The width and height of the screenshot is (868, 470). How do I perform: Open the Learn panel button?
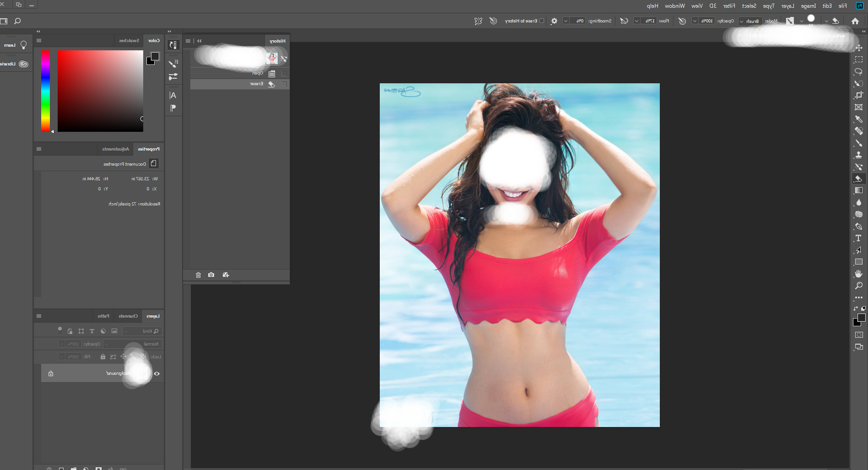coord(16,45)
